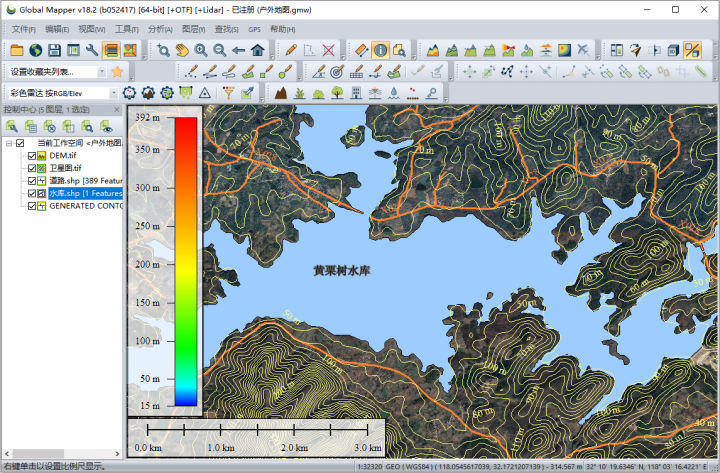Open the data files folder icon
720x473 pixels.
pyautogui.click(x=17, y=50)
